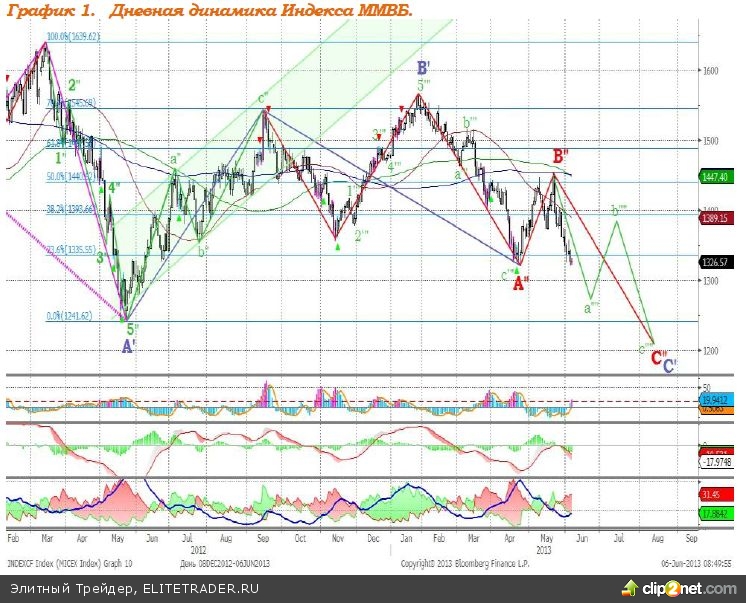Image resolution: width=746 pixels, height=603 pixels.
Task: Click the 100.0%(1639.62) Fibonacci level label
Action: pyautogui.click(x=74, y=37)
